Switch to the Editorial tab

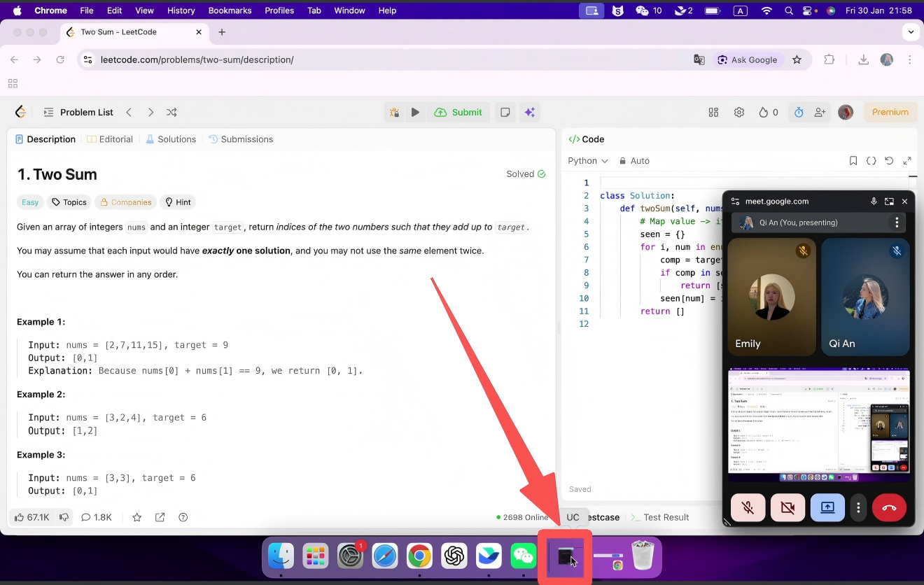click(109, 139)
